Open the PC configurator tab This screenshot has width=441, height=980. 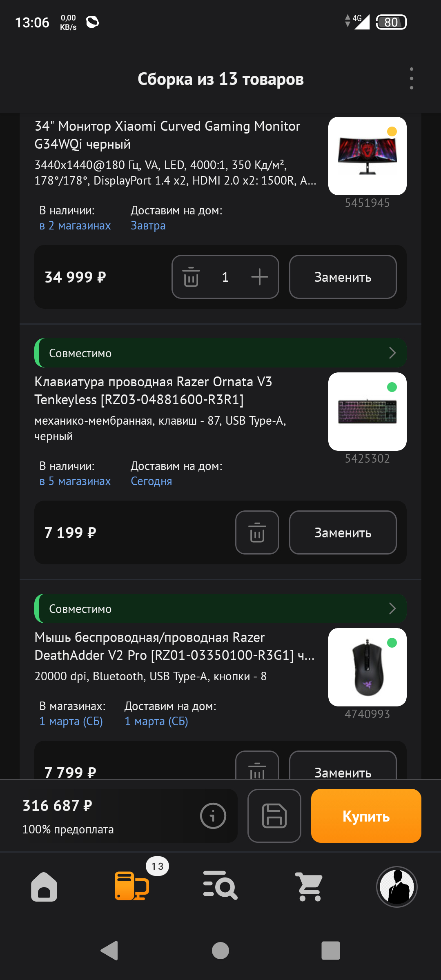pos(131,886)
